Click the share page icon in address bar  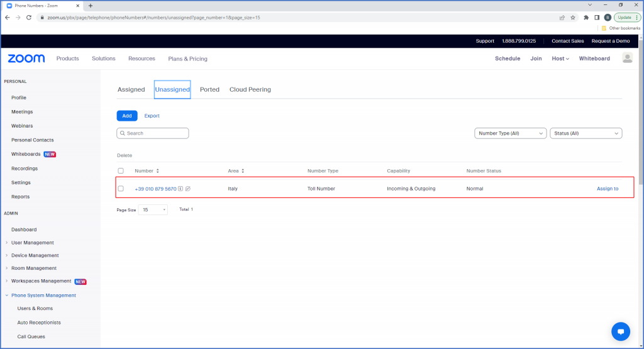pos(562,18)
